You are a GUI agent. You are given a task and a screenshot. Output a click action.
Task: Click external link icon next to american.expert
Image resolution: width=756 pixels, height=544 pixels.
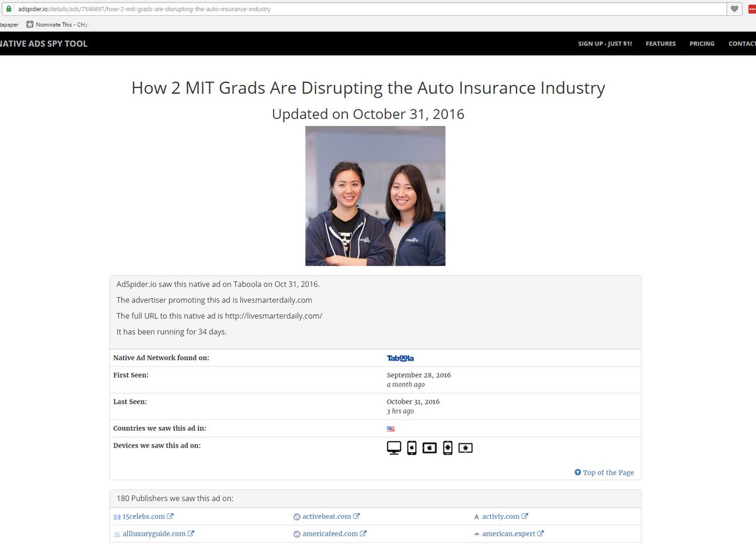pyautogui.click(x=541, y=533)
